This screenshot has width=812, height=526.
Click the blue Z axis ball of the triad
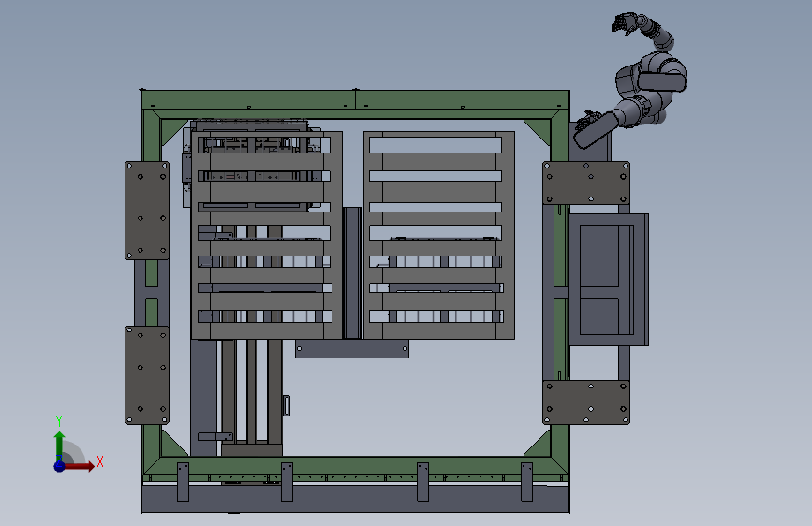coord(60,466)
